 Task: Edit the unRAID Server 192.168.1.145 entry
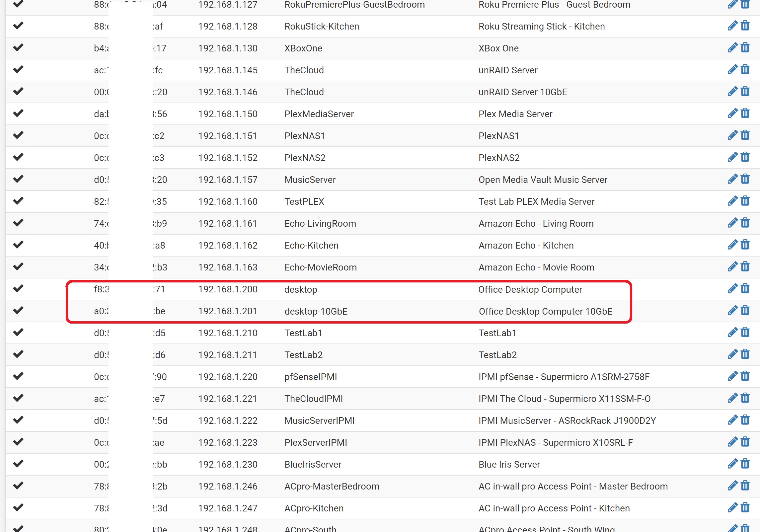(x=732, y=70)
